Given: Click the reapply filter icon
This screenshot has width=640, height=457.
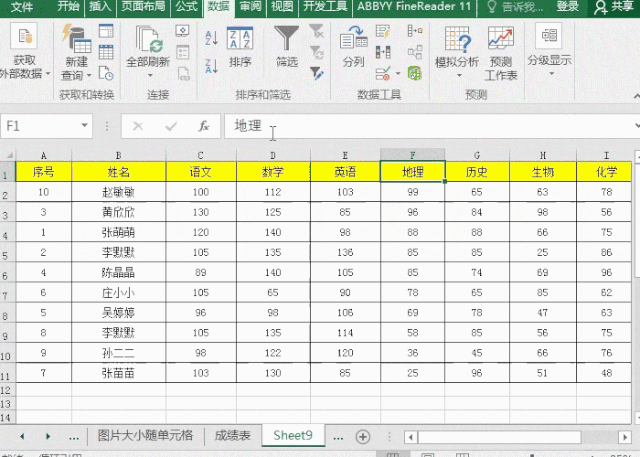Looking at the screenshot, I should point(316,52).
